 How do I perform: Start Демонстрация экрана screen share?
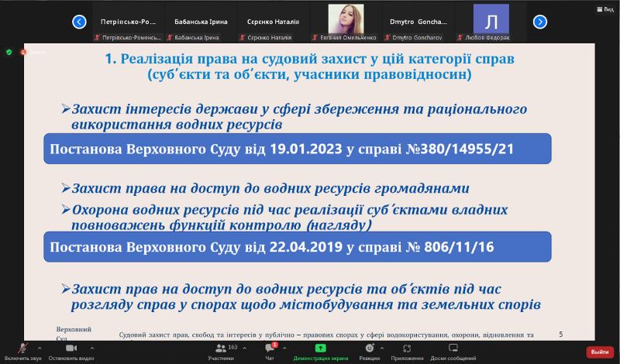click(320, 352)
